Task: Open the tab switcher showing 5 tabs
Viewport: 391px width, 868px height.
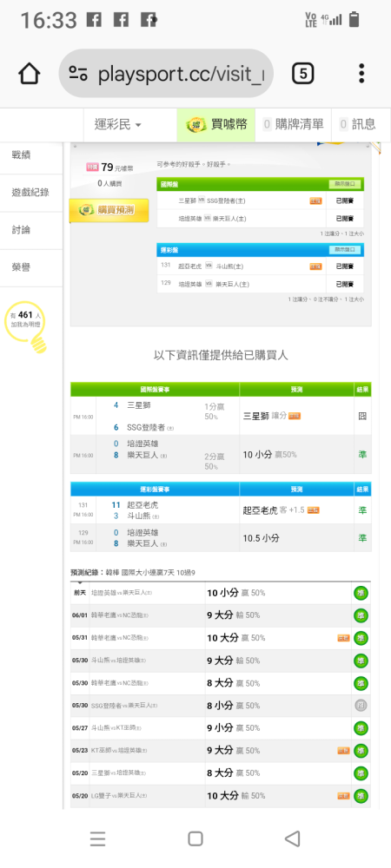Action: tap(303, 74)
